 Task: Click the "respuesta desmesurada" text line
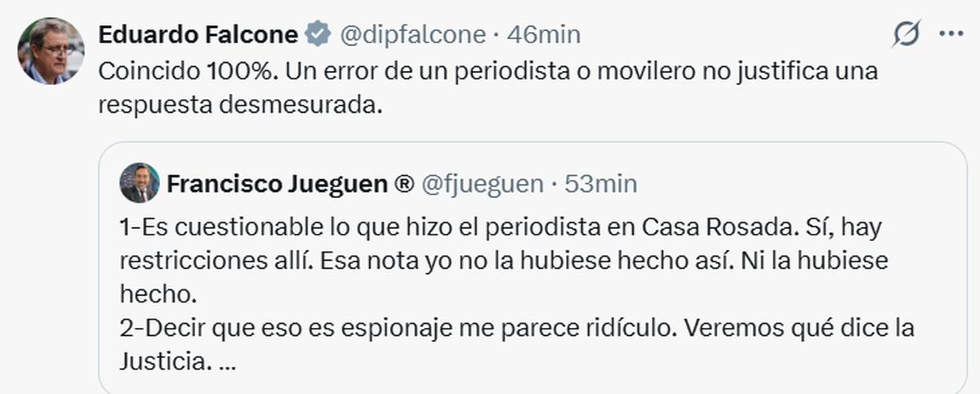pos(240,105)
